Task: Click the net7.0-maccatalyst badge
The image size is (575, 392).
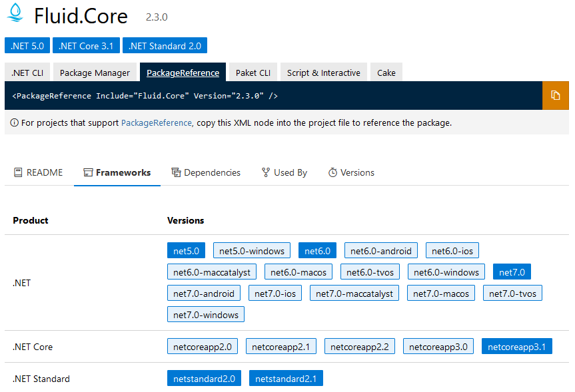Action: coord(354,293)
